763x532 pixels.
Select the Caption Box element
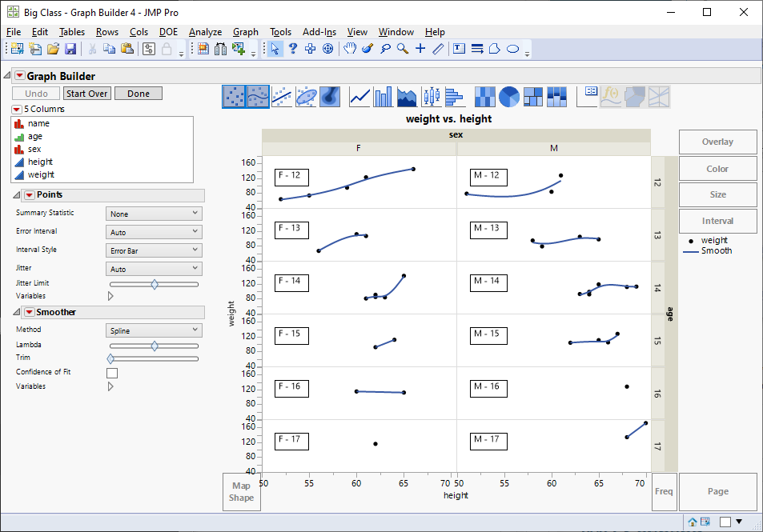[x=587, y=96]
